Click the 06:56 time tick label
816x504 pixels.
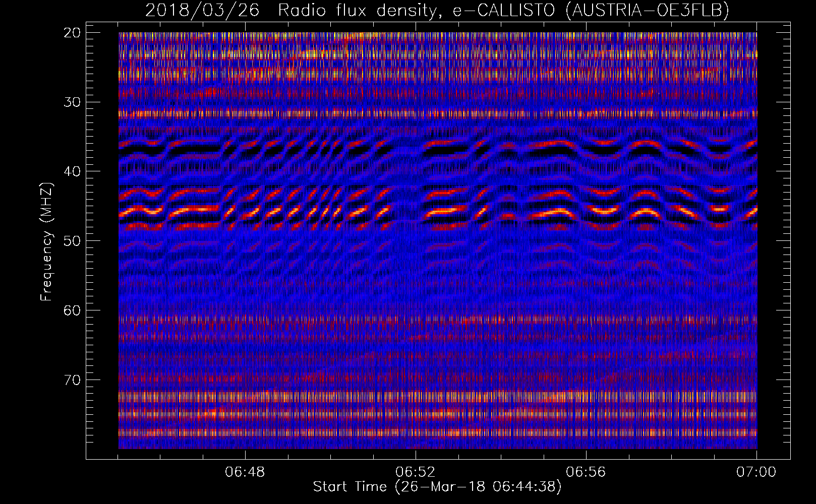coord(586,472)
